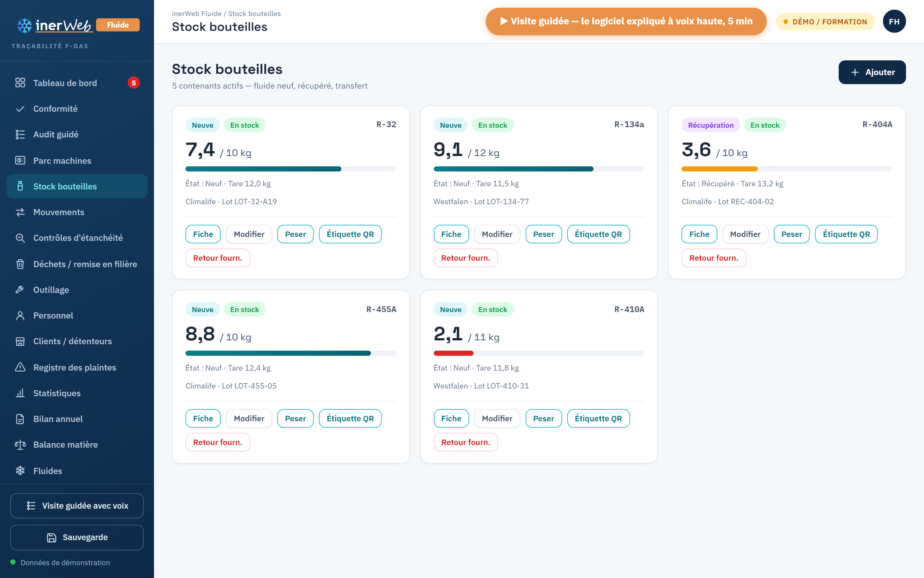
Task: Open the Fiche for the R-404A bottle
Action: [699, 234]
